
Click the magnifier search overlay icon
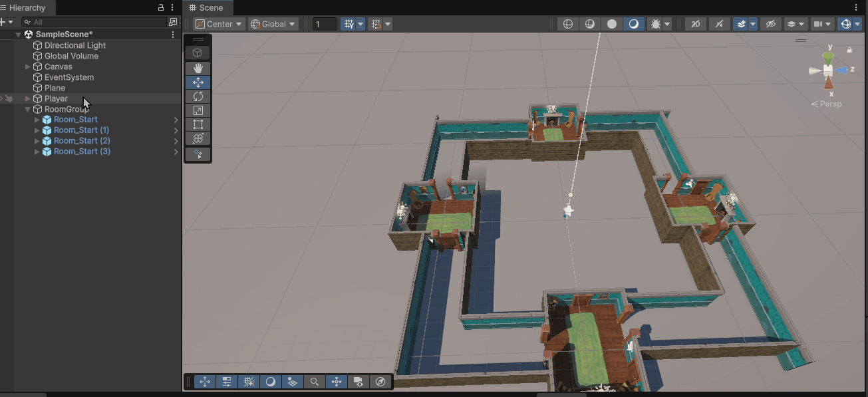314,382
